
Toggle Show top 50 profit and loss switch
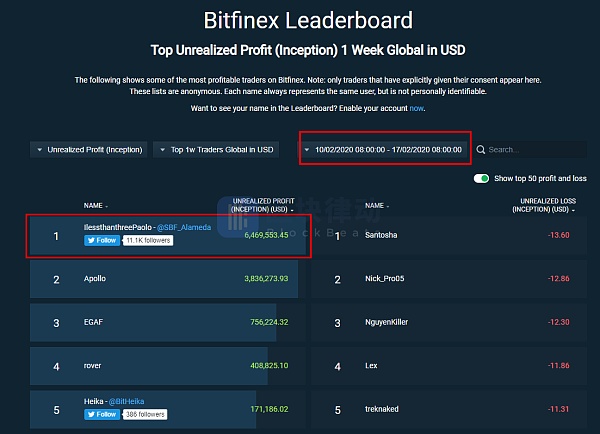(x=481, y=178)
